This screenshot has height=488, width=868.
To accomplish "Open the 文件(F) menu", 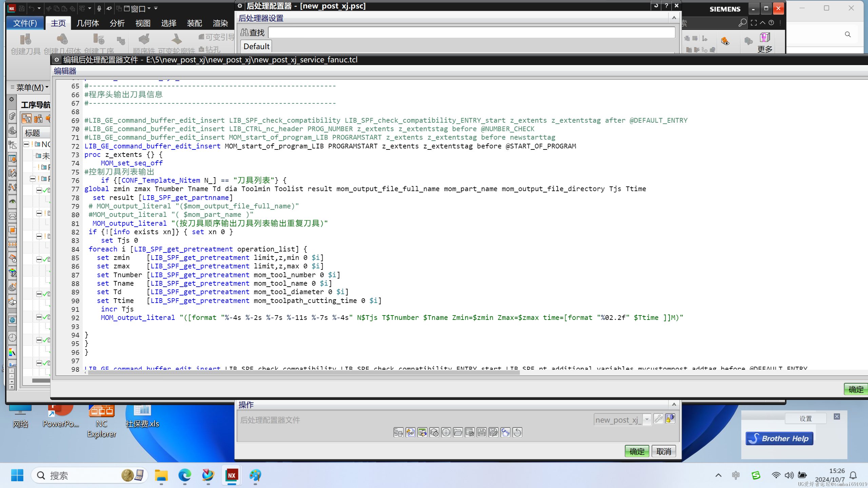I will pos(25,23).
